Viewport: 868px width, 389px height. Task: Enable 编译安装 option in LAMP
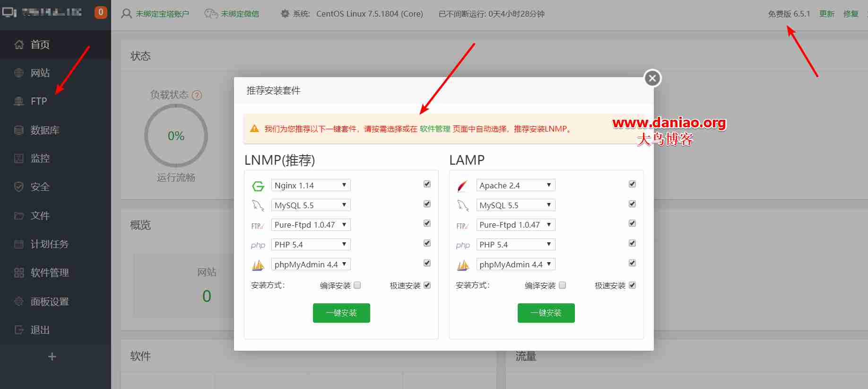click(562, 285)
